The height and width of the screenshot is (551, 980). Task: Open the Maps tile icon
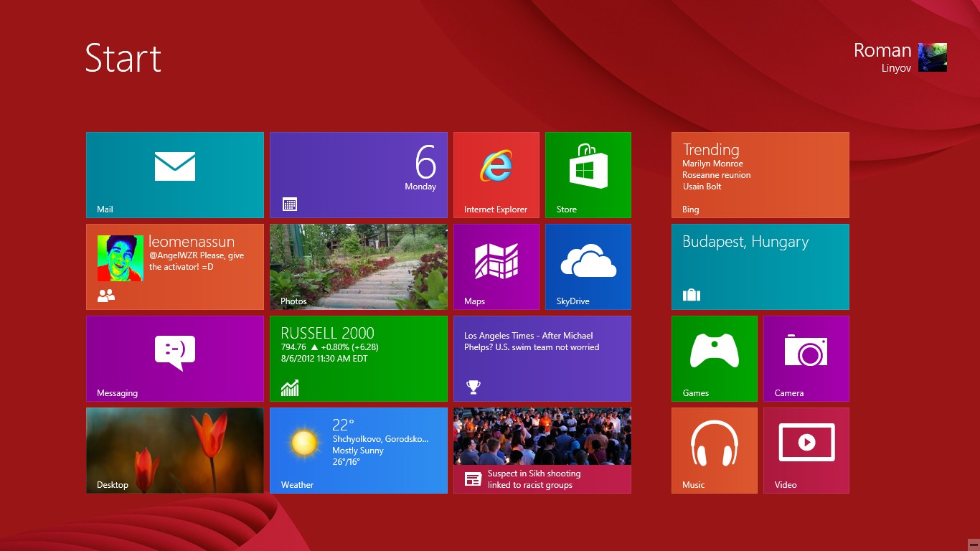(496, 260)
